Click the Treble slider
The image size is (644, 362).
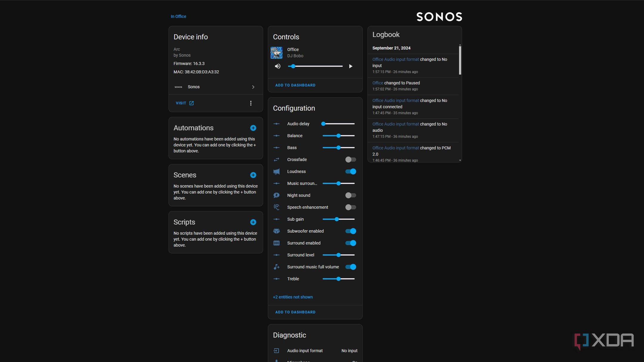(339, 279)
